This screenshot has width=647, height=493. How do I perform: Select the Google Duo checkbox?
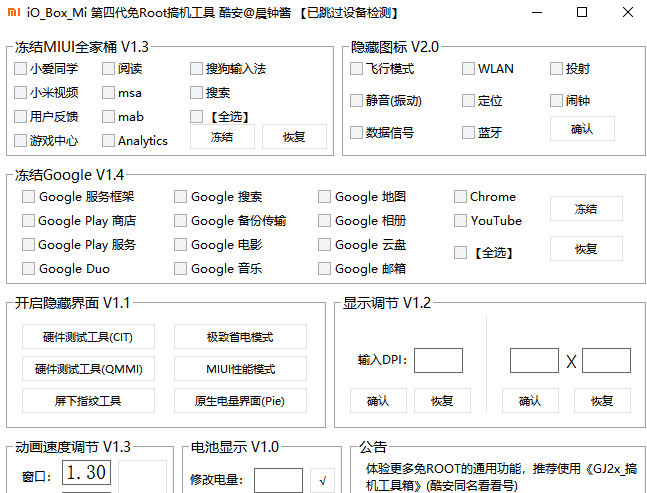pos(28,269)
